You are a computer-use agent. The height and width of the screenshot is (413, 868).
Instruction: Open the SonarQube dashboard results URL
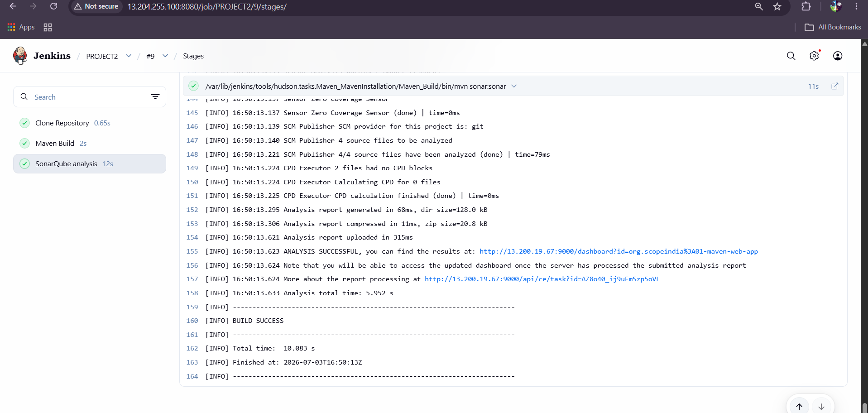(619, 251)
